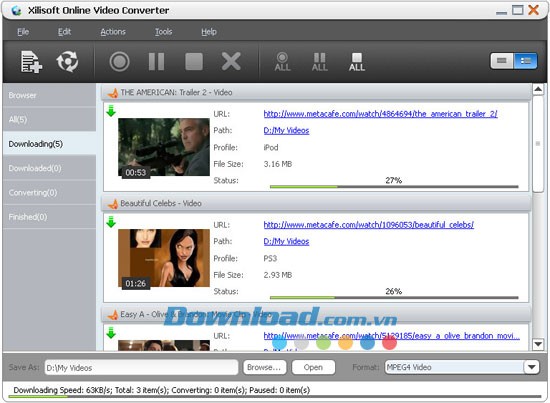Viewport: 550px width, 403px height.
Task: Close the Xilisoft Online Video Converter window
Action: (x=534, y=10)
